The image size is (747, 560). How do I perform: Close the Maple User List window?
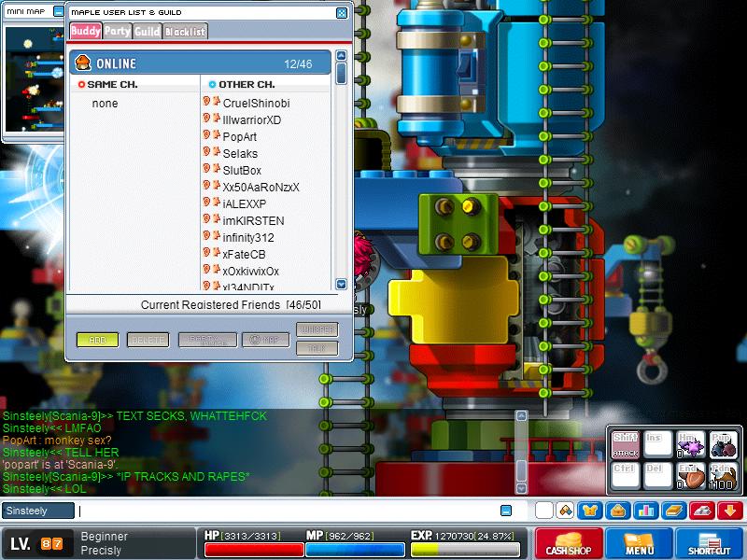pos(342,13)
